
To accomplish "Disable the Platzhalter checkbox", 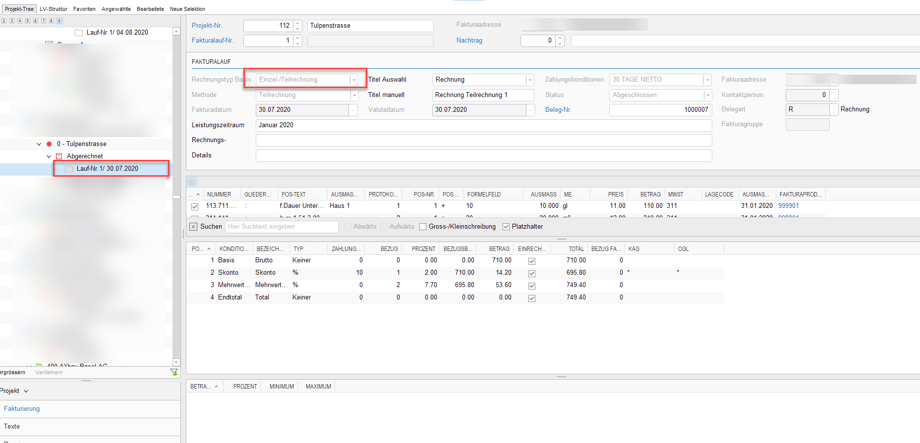I will 506,226.
